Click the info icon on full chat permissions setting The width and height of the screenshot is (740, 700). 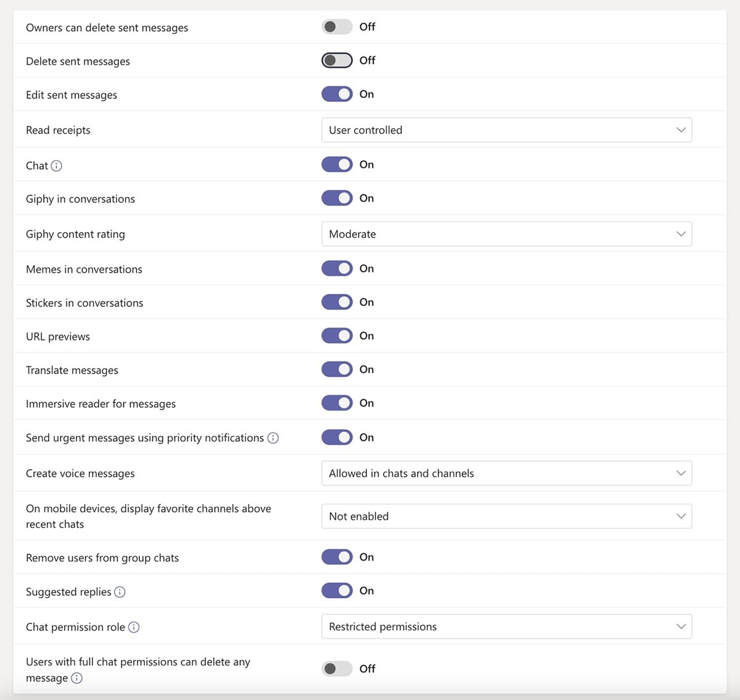pos(77,678)
